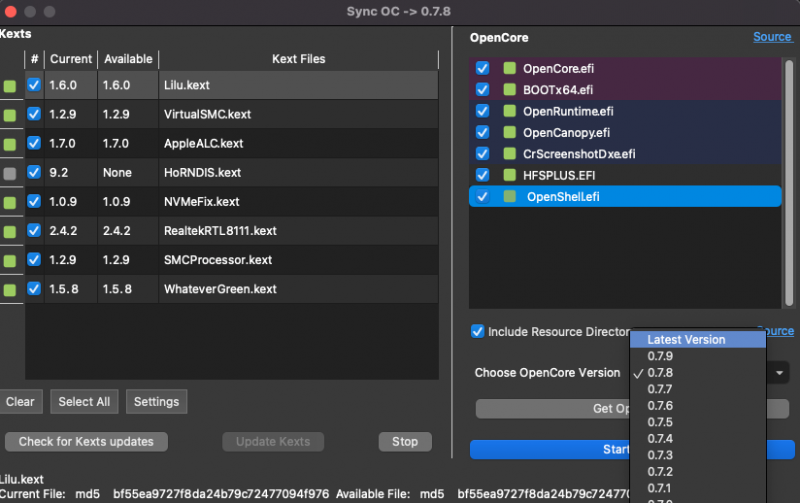The height and width of the screenshot is (503, 800).
Task: Pick OpenCore version 0.7.5 from list
Action: (x=660, y=422)
